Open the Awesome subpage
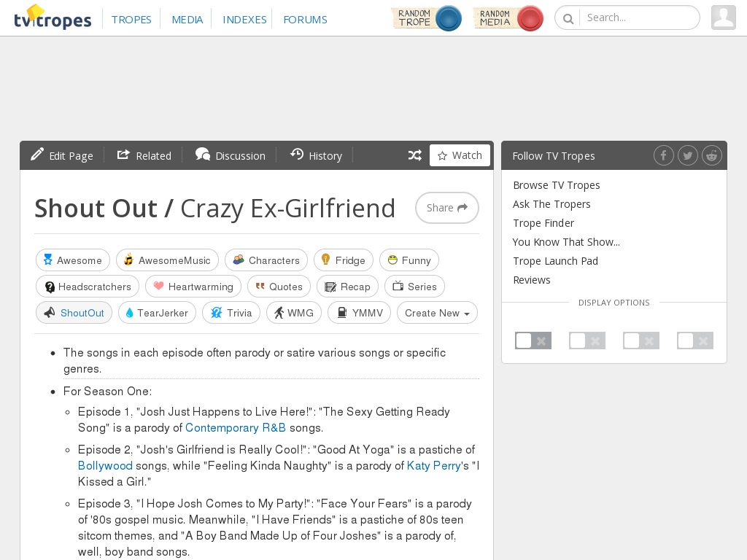The width and height of the screenshot is (747, 560). (x=73, y=260)
